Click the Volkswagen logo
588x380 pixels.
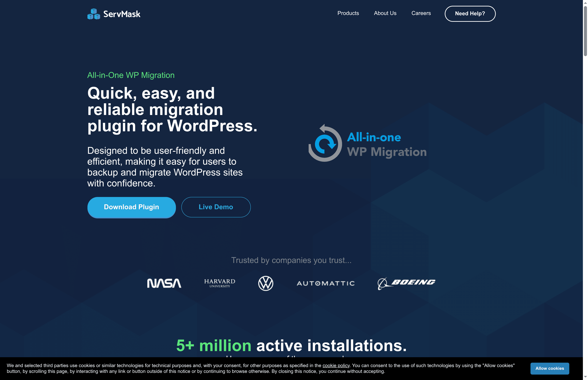coord(265,283)
